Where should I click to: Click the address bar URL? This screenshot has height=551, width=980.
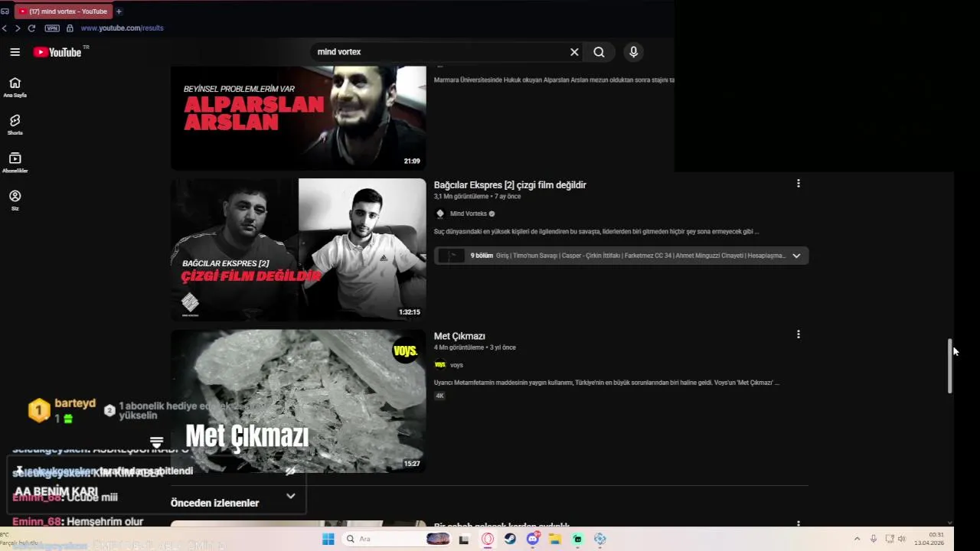click(122, 28)
